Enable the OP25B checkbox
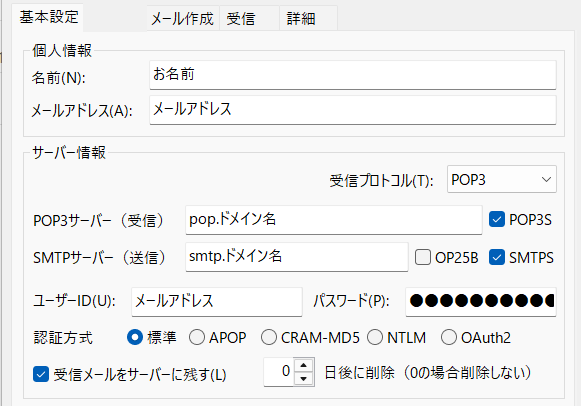This screenshot has height=406, width=581. point(423,257)
